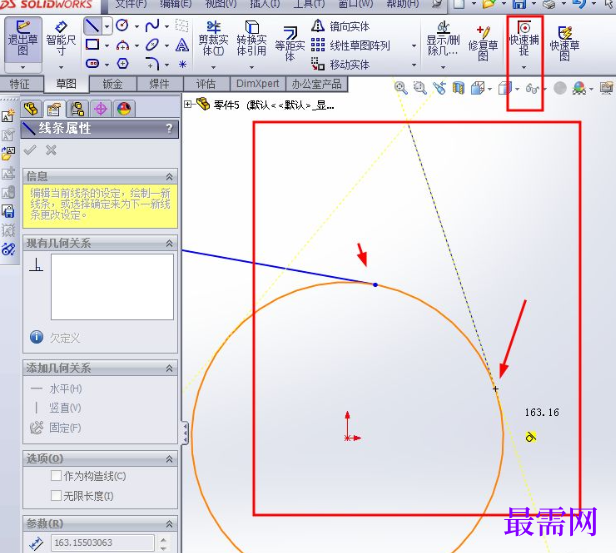
Task: Select the Line sketch tool
Action: pos(92,26)
